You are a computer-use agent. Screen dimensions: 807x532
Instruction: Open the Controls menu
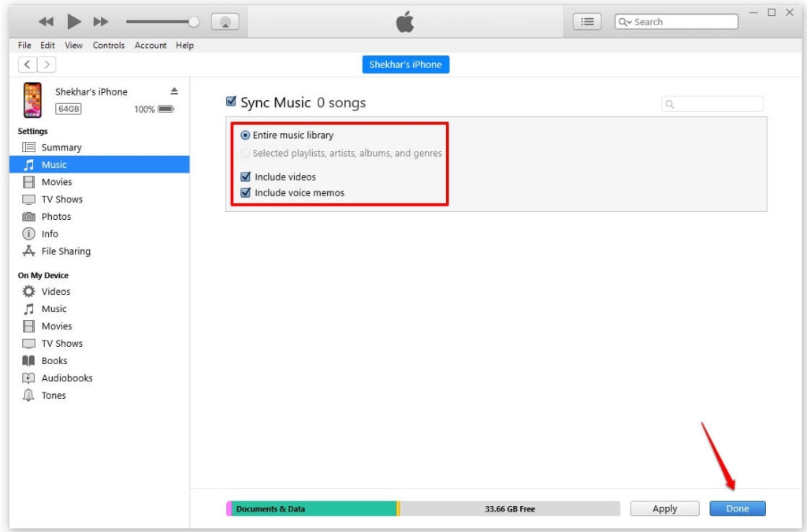[x=109, y=45]
